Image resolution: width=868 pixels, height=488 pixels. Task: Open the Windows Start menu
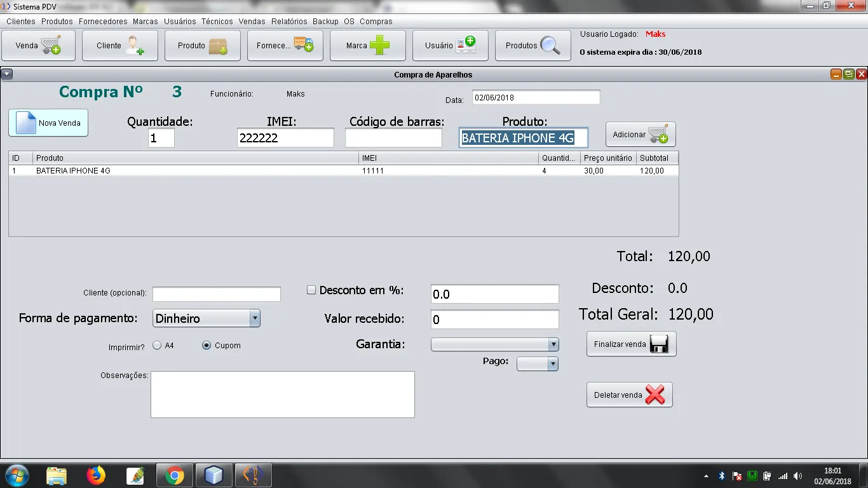[x=17, y=475]
